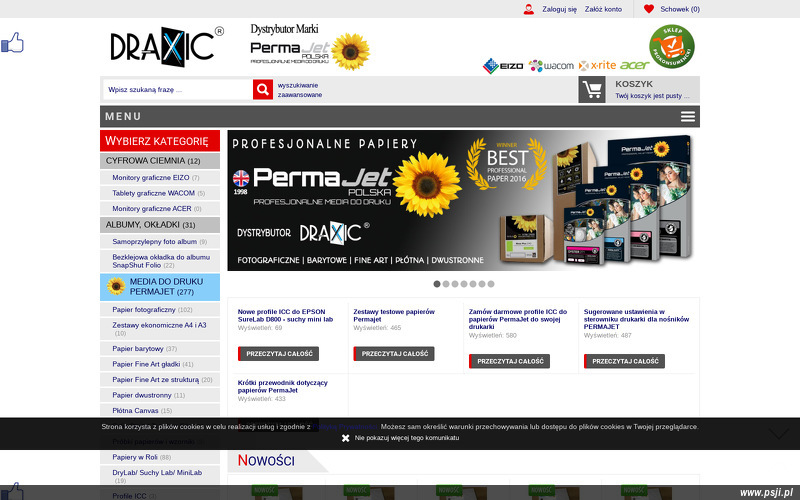This screenshot has height=500, width=800.
Task: Click the red heart Schowek icon
Action: click(648, 9)
